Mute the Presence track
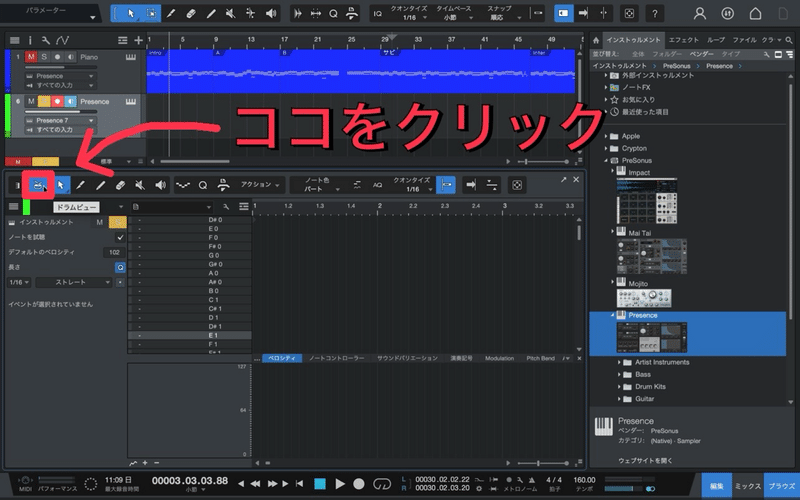800x500 pixels. tap(31, 101)
